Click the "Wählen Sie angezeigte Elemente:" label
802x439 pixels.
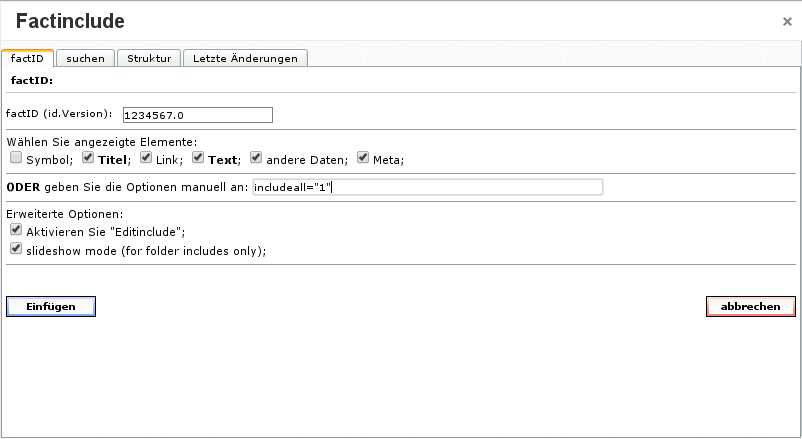point(101,142)
